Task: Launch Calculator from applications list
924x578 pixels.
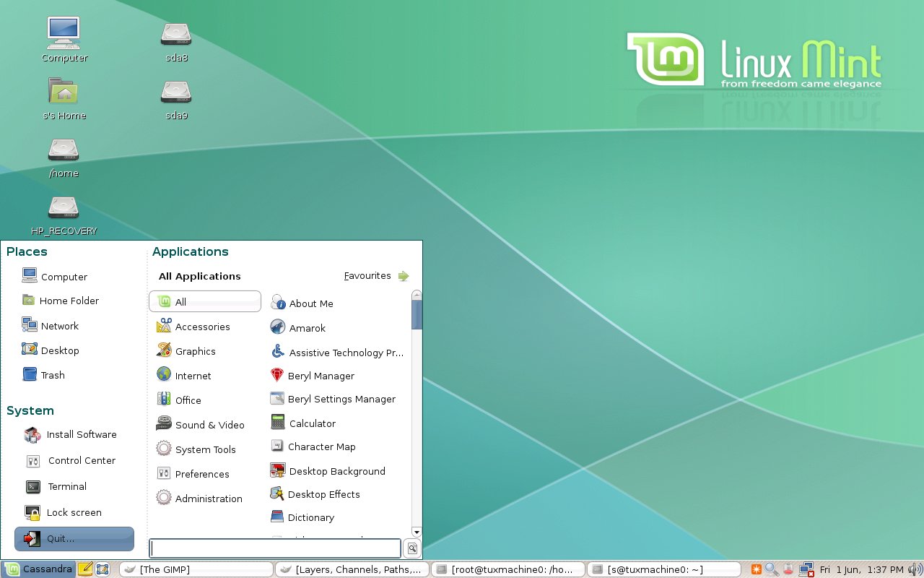Action: [303, 423]
